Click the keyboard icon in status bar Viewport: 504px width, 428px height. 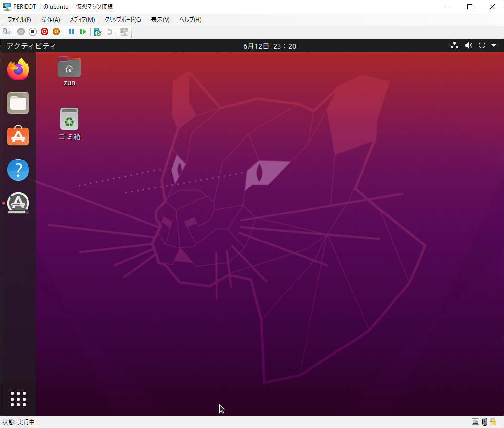tap(476, 422)
